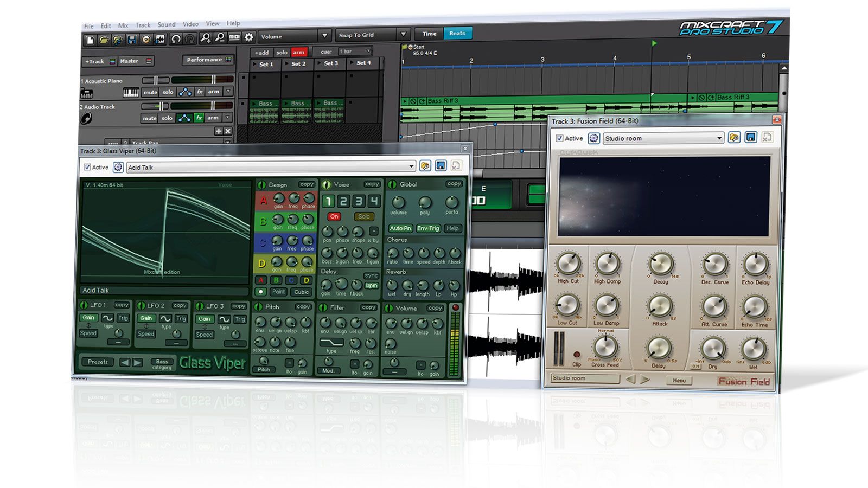
Task: Zoom in with the magnifier plus icon
Action: coord(206,38)
